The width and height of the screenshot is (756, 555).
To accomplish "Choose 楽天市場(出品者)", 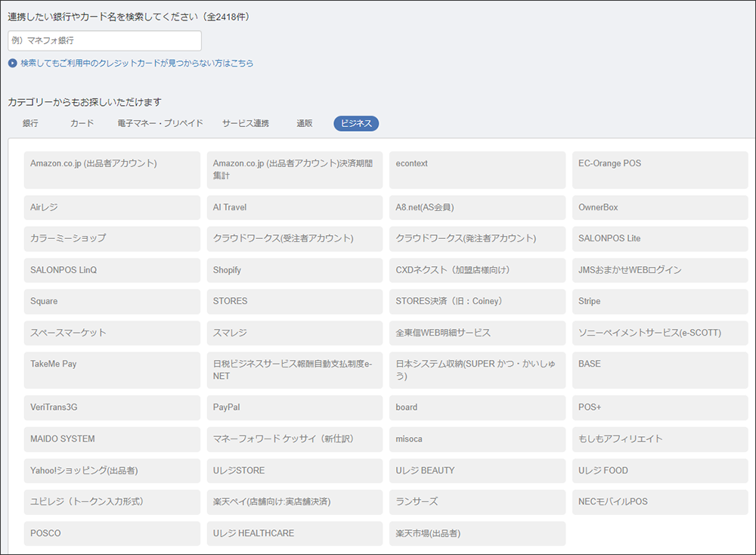I will [x=477, y=533].
